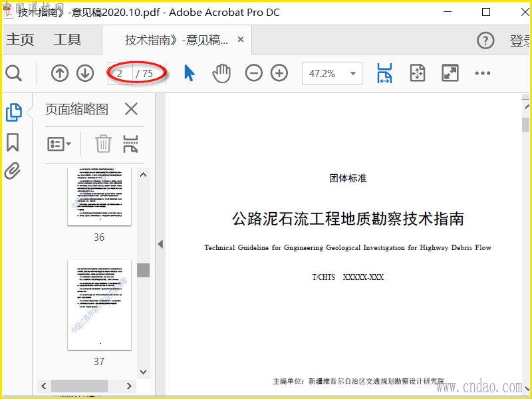Open the help question mark icon
Viewport: 532px width, 399px height.
(485, 41)
